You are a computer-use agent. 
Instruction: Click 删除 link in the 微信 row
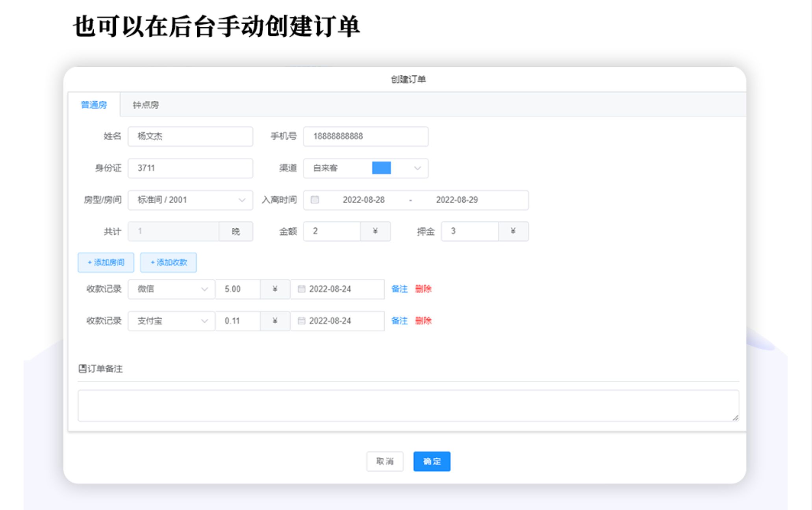tap(423, 289)
